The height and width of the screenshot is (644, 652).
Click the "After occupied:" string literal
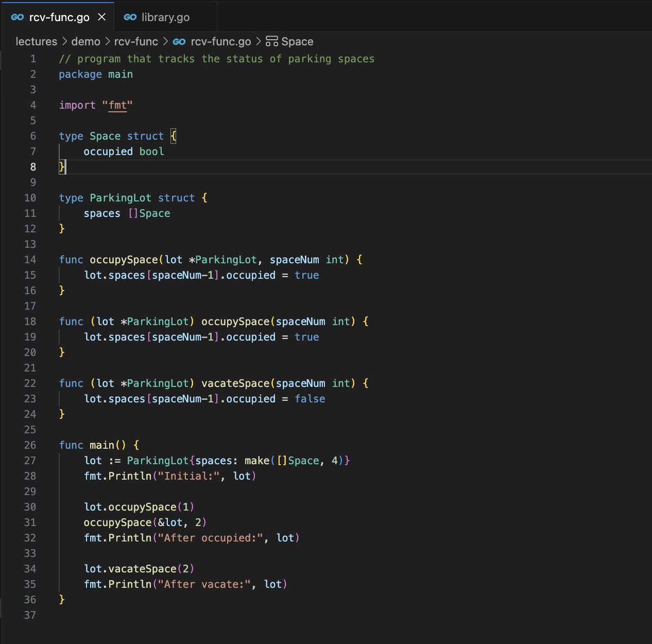pyautogui.click(x=211, y=538)
